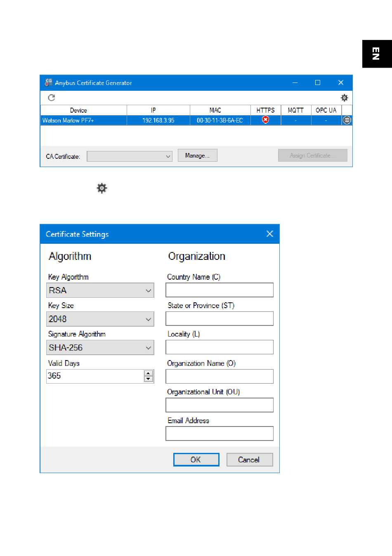
Task: Open the CA Certificate dropdown
Action: [x=130, y=156]
